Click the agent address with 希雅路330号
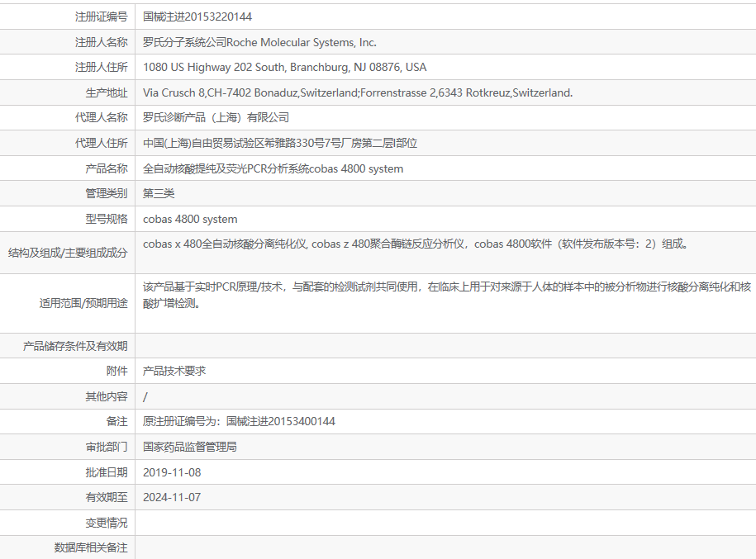 pos(280,143)
